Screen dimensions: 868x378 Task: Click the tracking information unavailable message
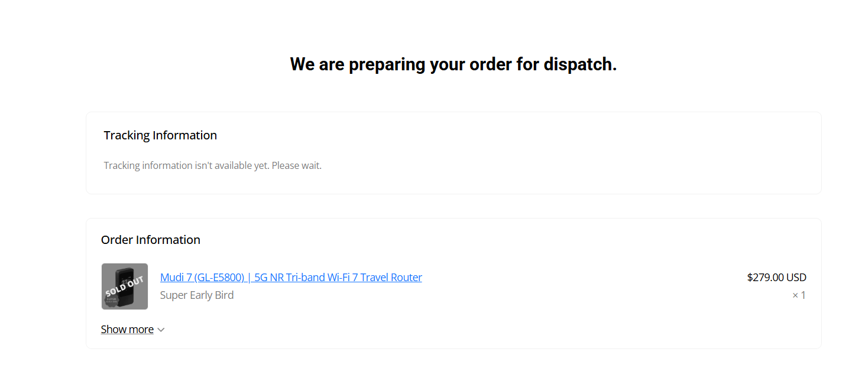(213, 165)
